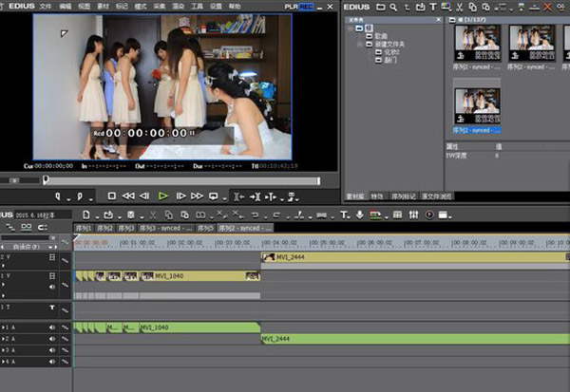Click the Cut icon on the timeline toolbar

[152, 215]
